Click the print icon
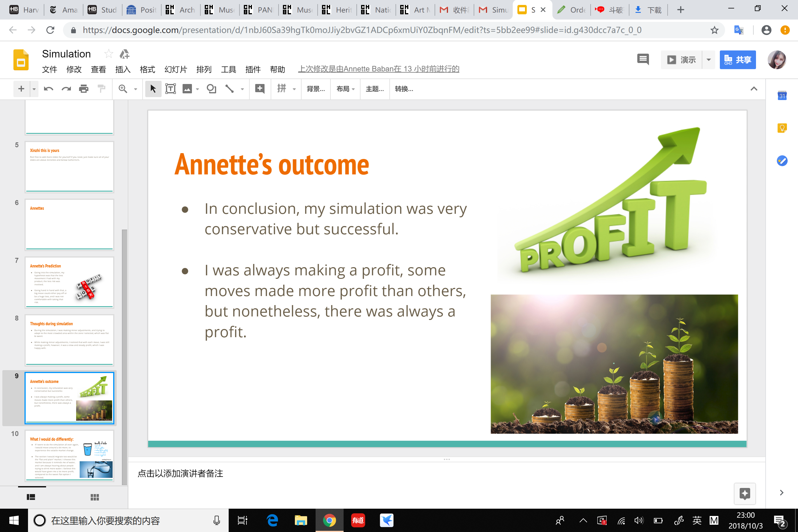 (83, 89)
